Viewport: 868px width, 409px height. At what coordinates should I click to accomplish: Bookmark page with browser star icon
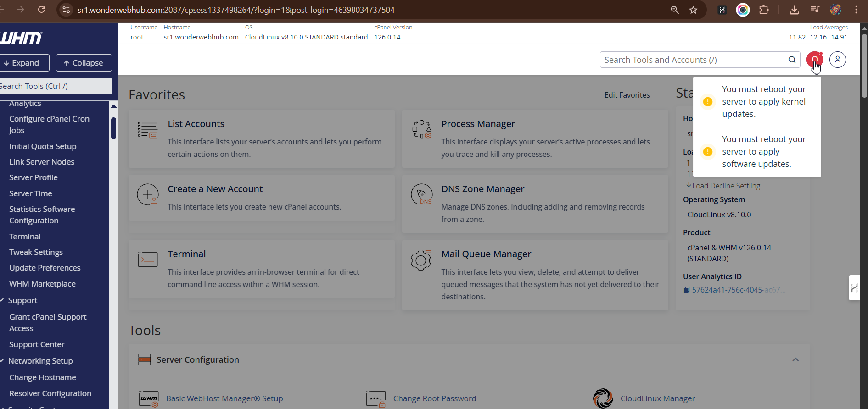point(693,10)
